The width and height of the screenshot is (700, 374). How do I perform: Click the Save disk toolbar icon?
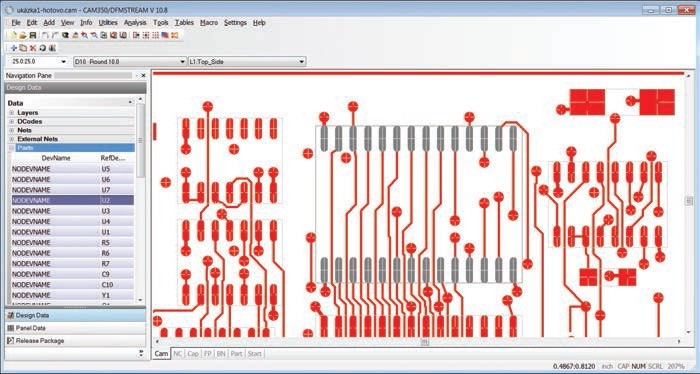[33, 35]
